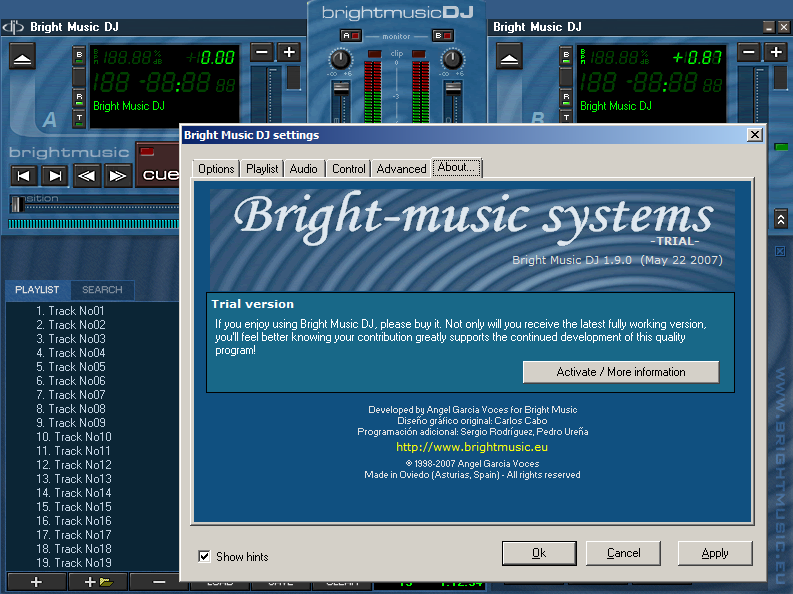Select Track No05 in the playlist

pos(71,367)
